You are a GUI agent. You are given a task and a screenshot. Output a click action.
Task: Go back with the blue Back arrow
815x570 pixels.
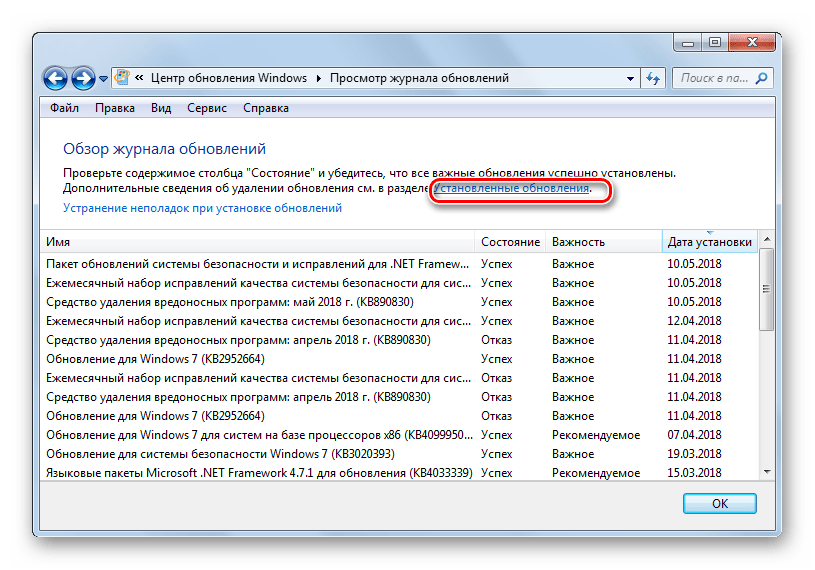point(55,78)
